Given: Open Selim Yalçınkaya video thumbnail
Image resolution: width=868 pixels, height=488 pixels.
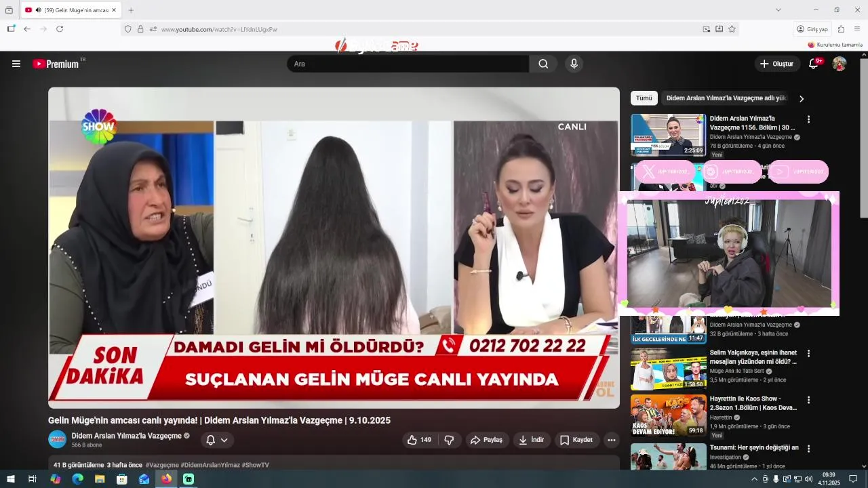Looking at the screenshot, I should pos(669,369).
